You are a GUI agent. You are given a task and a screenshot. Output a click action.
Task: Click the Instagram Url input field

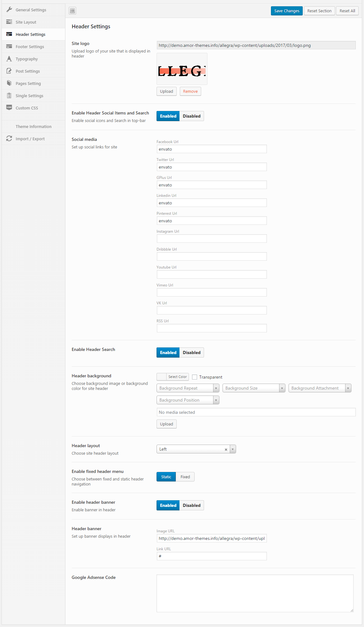pyautogui.click(x=212, y=239)
